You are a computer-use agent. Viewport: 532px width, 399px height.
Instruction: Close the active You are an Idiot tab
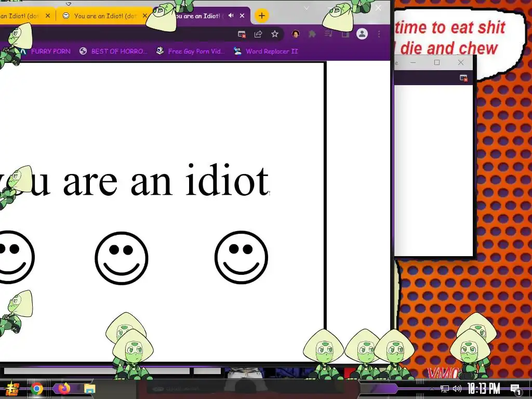click(x=242, y=16)
